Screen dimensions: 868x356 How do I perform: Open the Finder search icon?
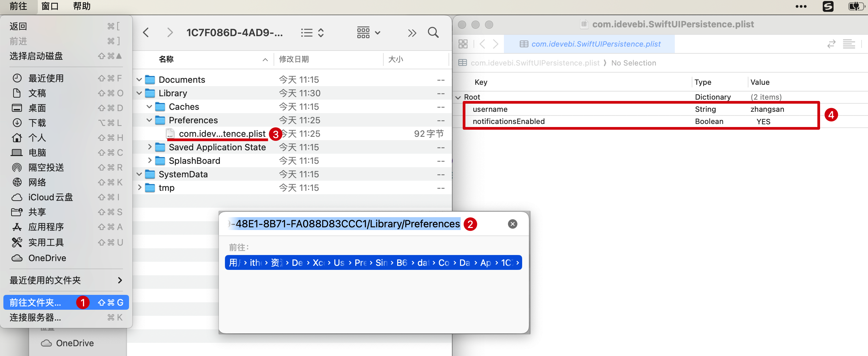(433, 33)
